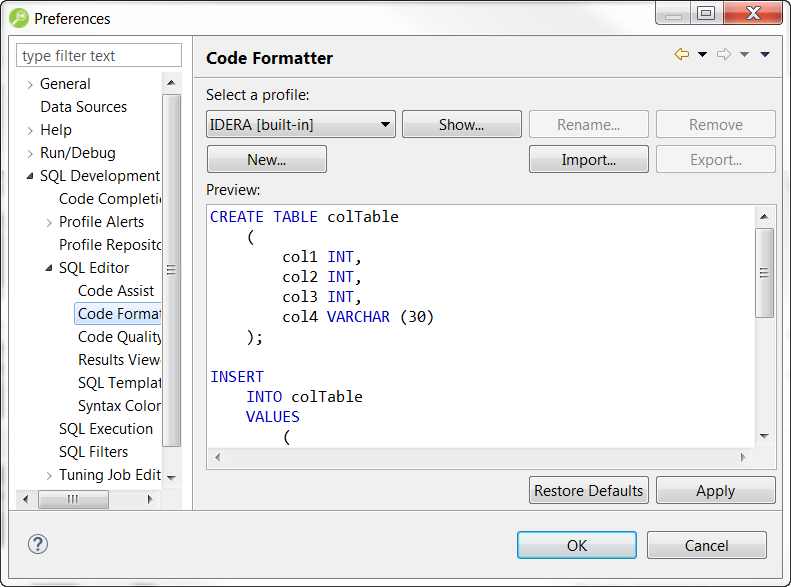Collapse the SQL Editor tree node
The height and width of the screenshot is (587, 791).
[x=49, y=268]
